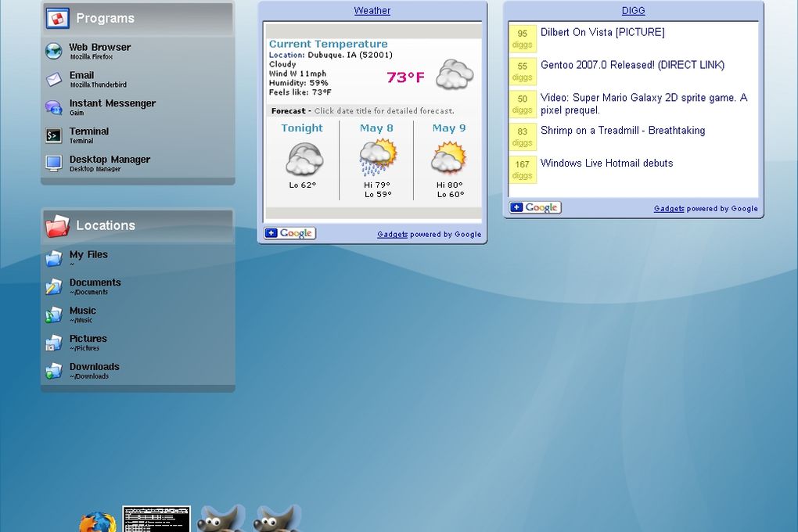Click the Gaim subtitle under Instant Messenger
The image size is (798, 532).
tap(77, 113)
